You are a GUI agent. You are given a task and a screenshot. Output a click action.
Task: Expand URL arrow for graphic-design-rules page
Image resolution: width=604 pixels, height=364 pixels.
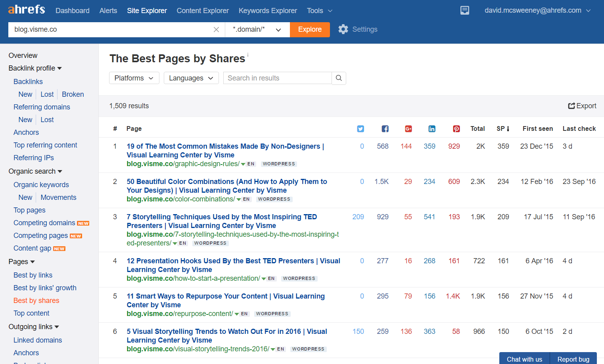243,164
